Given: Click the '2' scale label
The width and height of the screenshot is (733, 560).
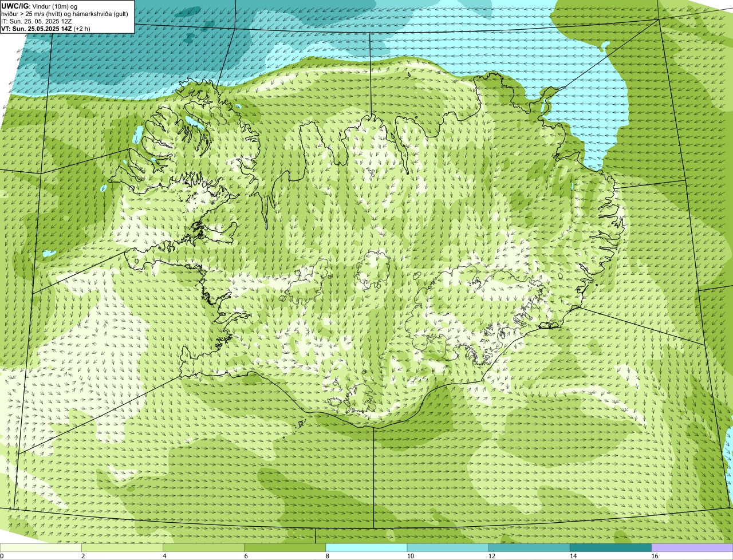Looking at the screenshot, I should click(83, 556).
